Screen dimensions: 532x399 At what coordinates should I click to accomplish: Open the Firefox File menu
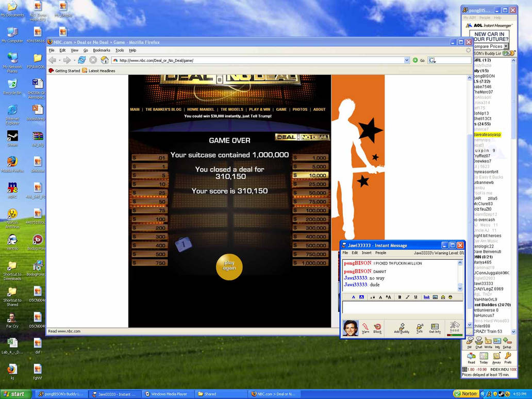pos(52,50)
